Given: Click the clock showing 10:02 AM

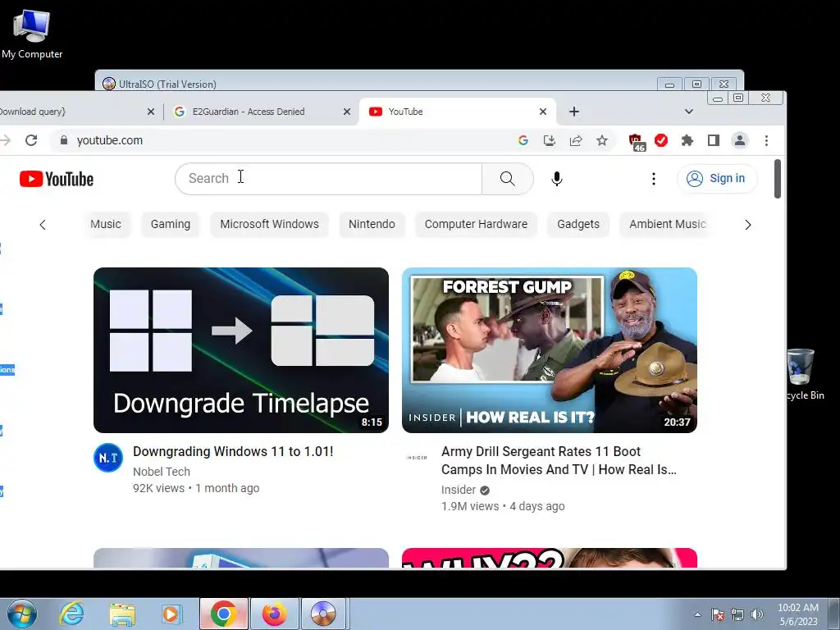Looking at the screenshot, I should tap(797, 614).
